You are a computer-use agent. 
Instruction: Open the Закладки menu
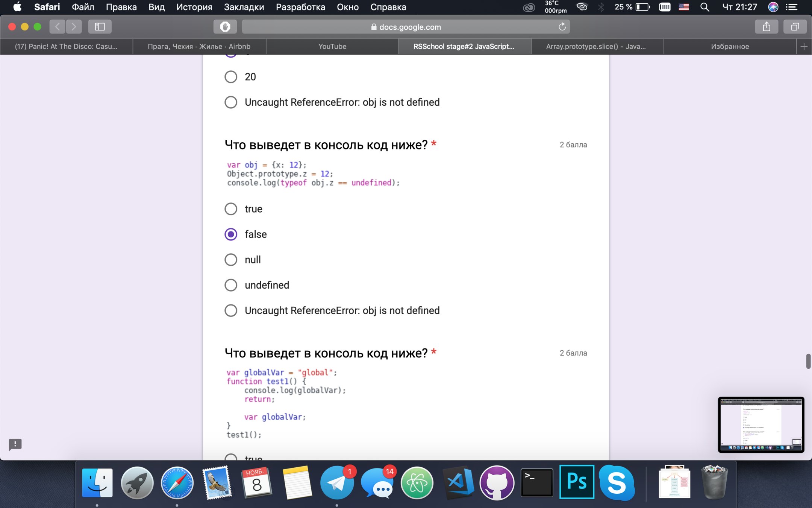(x=244, y=7)
